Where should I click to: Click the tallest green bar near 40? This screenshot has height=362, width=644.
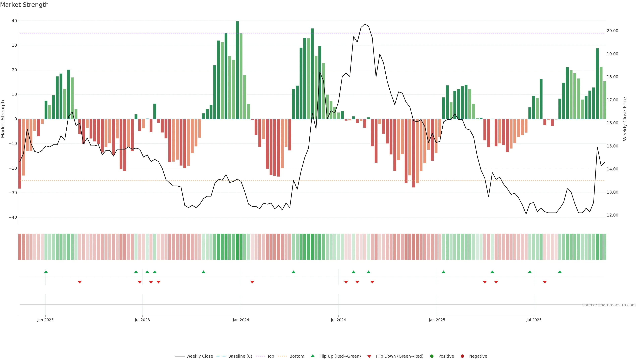(x=237, y=70)
